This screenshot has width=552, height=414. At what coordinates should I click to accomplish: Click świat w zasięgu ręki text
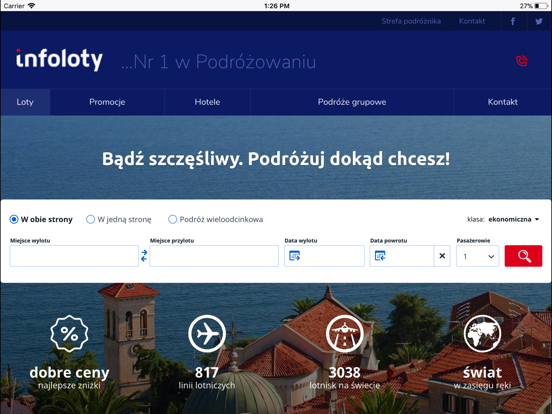point(482,378)
